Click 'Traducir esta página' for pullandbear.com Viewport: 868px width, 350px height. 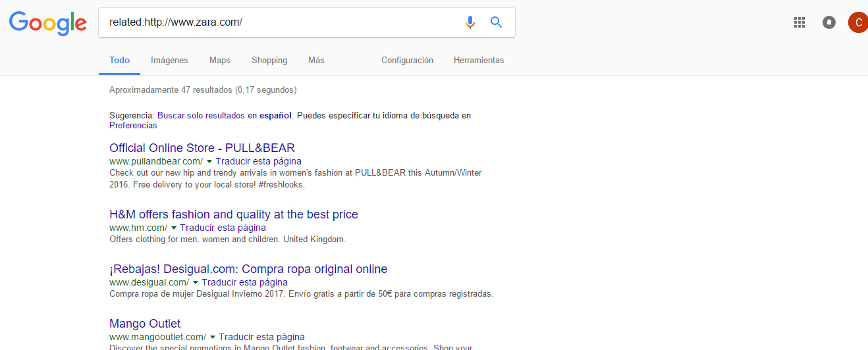(x=258, y=161)
